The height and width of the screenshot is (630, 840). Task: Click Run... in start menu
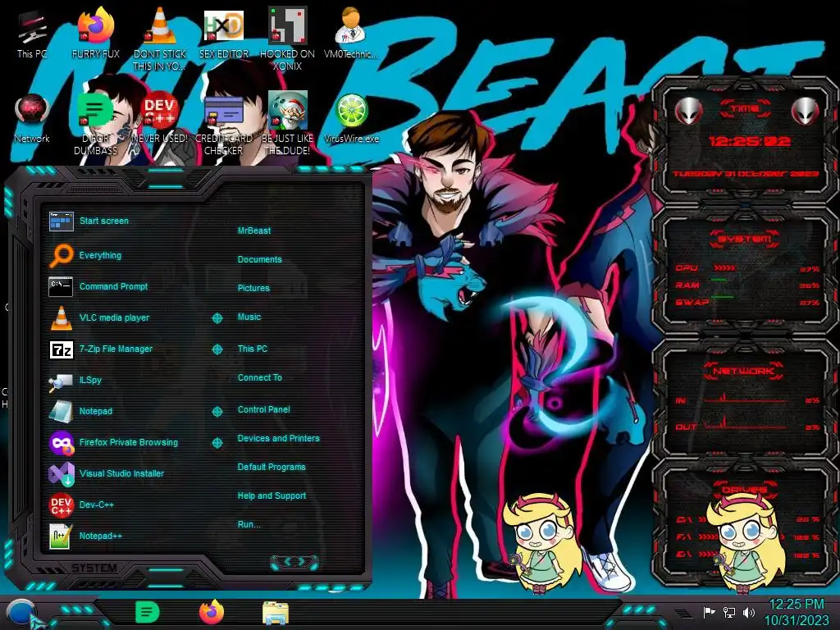[x=249, y=524]
